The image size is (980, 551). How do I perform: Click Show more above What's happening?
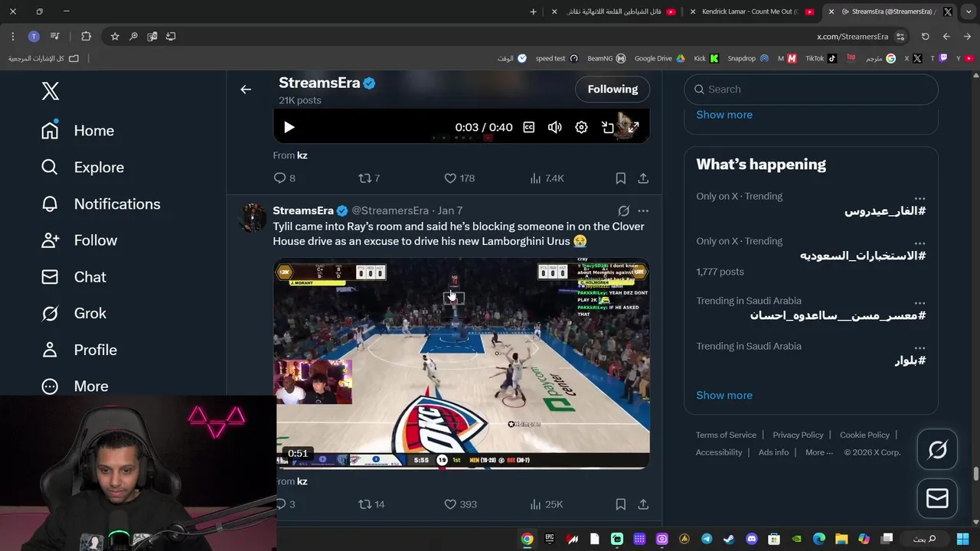(x=724, y=115)
